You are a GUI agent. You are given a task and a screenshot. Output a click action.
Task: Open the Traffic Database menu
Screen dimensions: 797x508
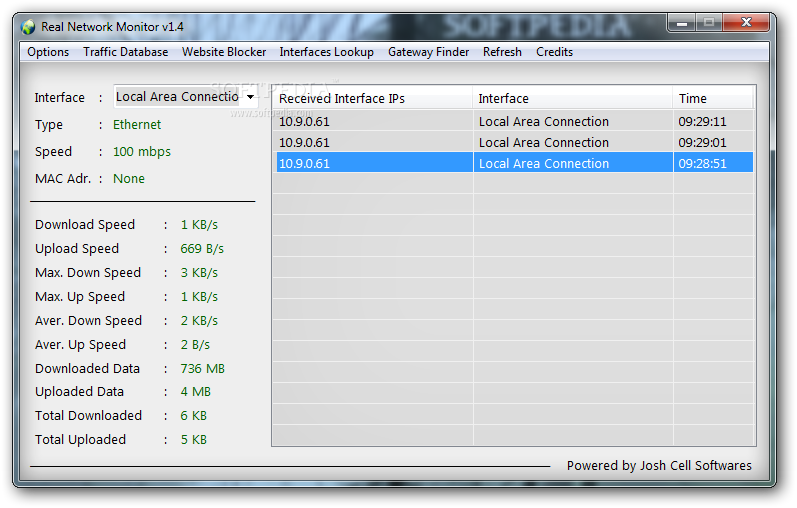(126, 52)
